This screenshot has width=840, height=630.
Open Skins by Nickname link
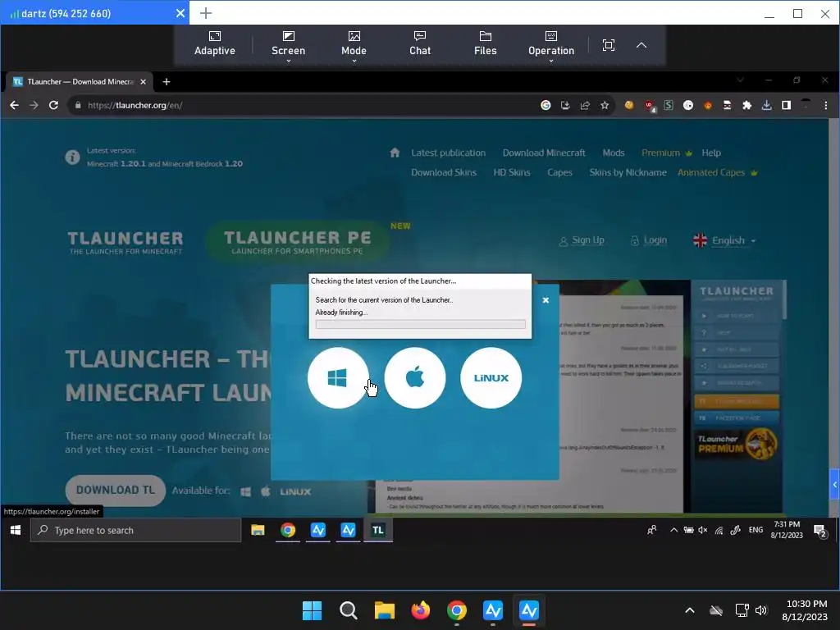point(628,172)
